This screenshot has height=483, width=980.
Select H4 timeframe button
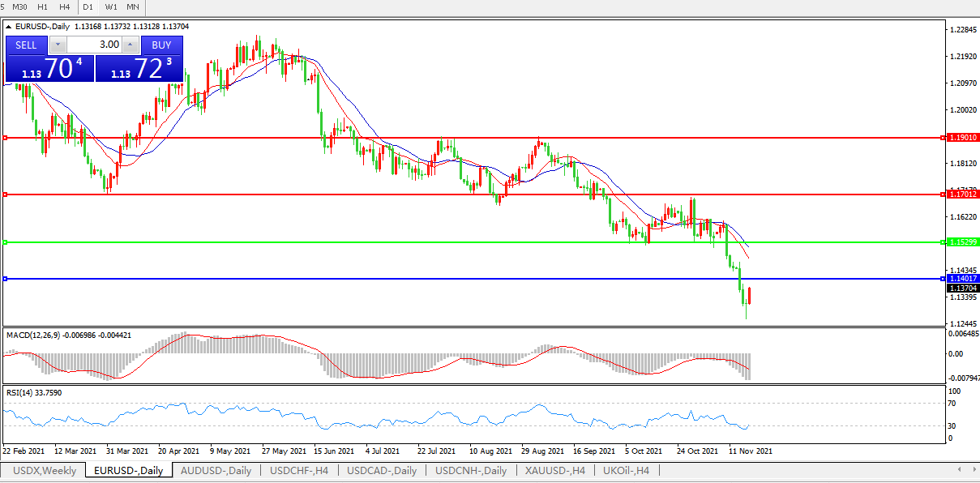click(x=65, y=6)
